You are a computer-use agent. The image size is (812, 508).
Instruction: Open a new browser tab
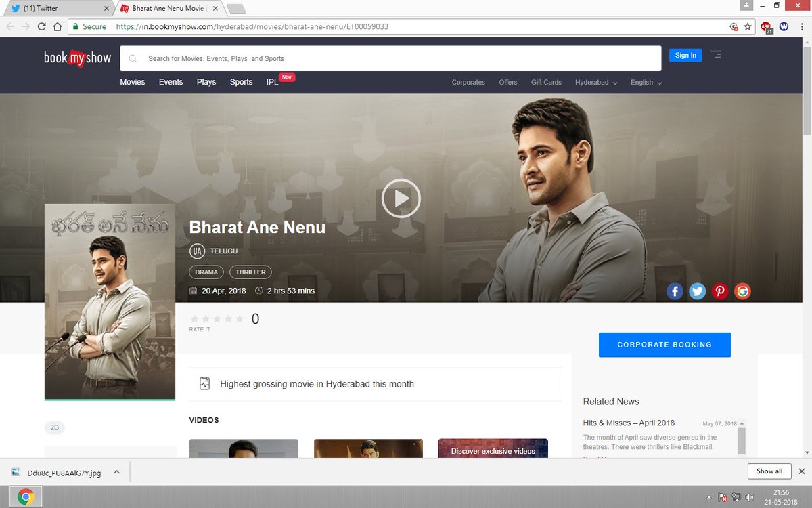(236, 9)
